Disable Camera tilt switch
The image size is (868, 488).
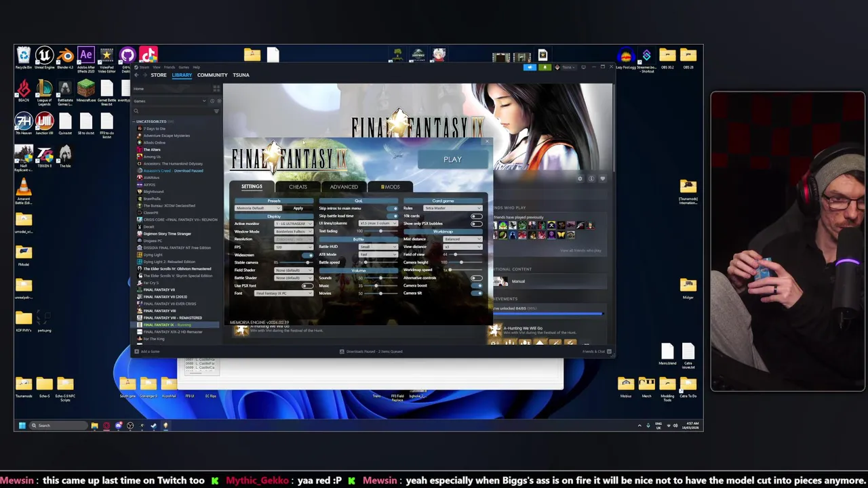click(x=477, y=293)
